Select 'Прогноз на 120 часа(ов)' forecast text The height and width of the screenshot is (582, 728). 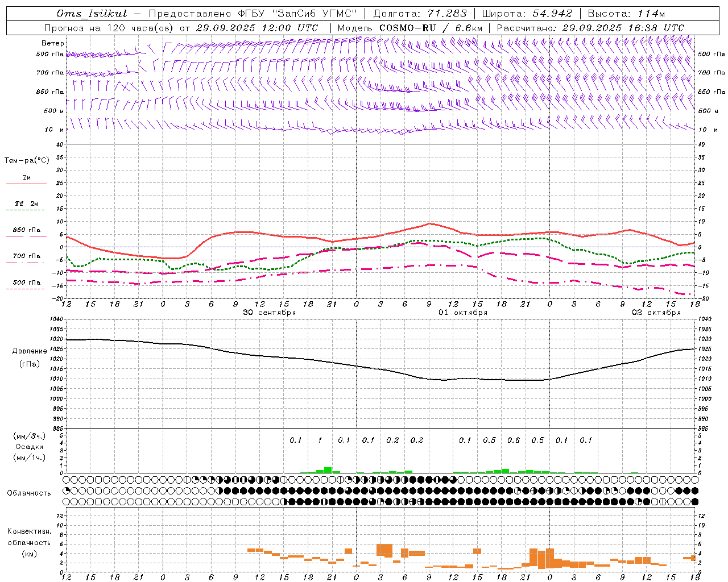[109, 28]
